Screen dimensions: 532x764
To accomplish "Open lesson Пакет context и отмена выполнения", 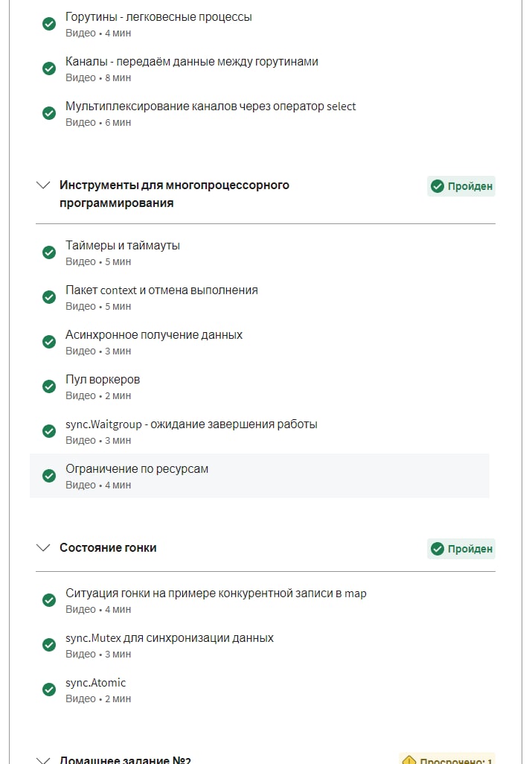I will pyautogui.click(x=161, y=290).
